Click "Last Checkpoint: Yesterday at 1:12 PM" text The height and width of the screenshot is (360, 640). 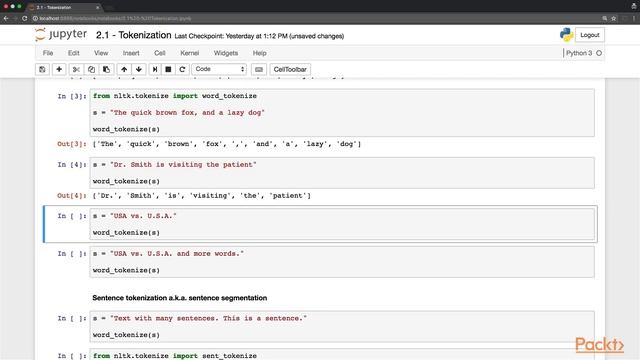231,36
